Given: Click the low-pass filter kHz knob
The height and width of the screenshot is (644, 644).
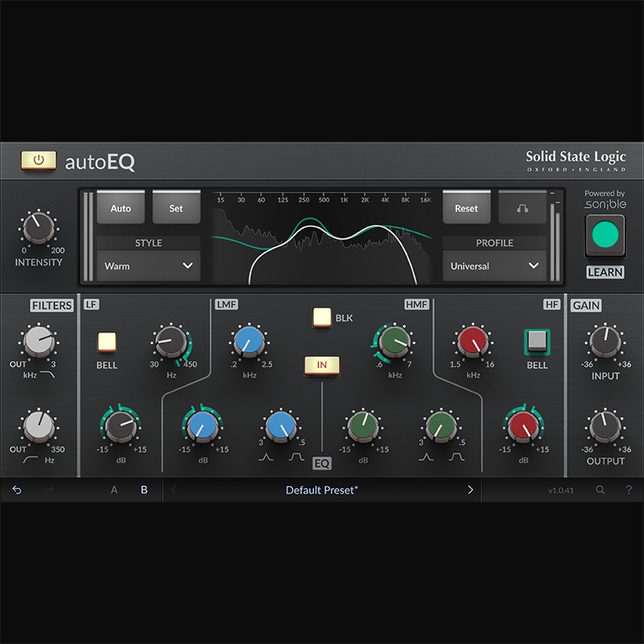Looking at the screenshot, I should pos(39,341).
